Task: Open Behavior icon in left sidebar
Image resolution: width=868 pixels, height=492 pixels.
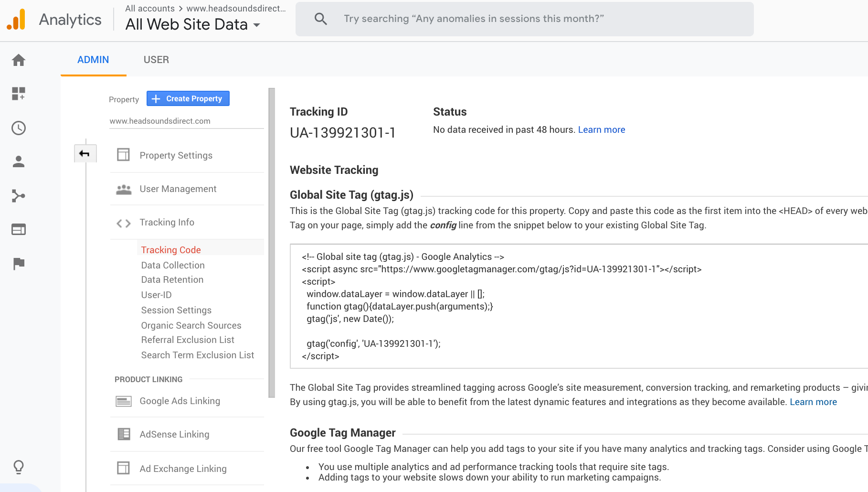Action: 19,230
